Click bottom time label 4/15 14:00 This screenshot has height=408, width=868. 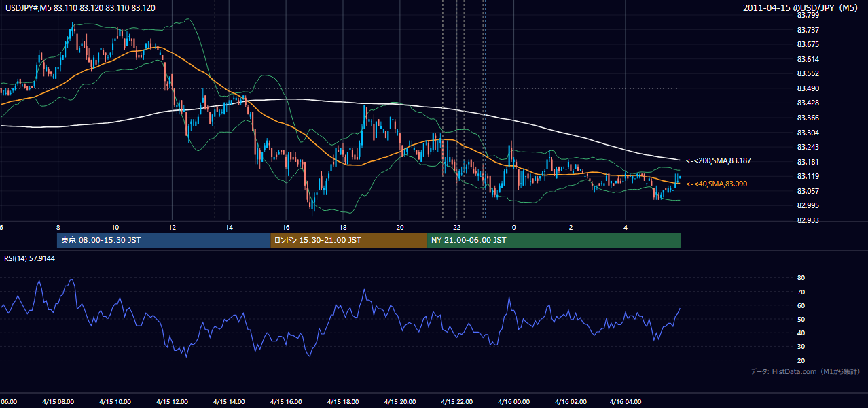[x=229, y=401]
